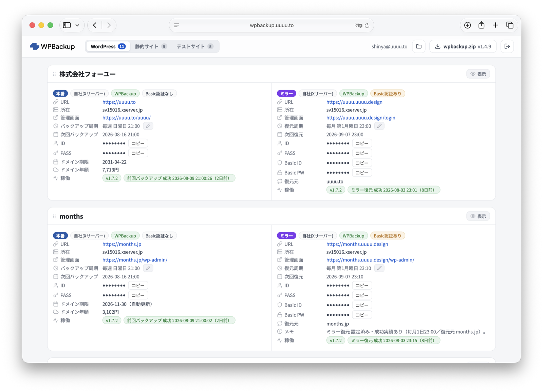Click the address bar wpbackup.uuuu.to
543x392 pixels.
click(271, 25)
